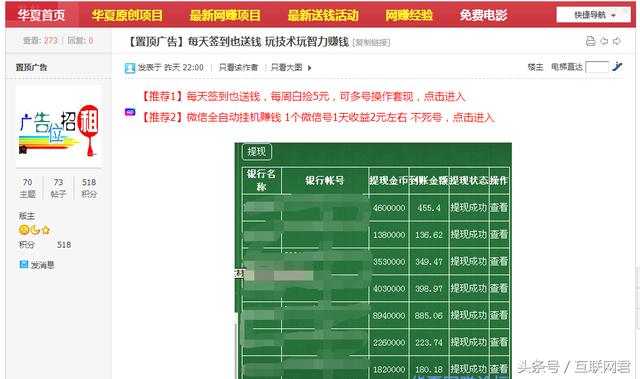Viewport: 640px width, 379px height.
Task: Click the 70 主题 count
Action: [x=27, y=188]
